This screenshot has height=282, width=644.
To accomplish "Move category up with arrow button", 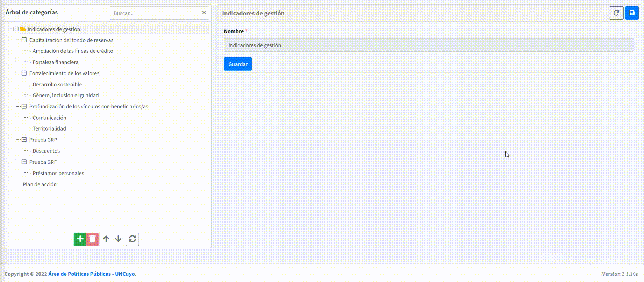I will pos(106,239).
